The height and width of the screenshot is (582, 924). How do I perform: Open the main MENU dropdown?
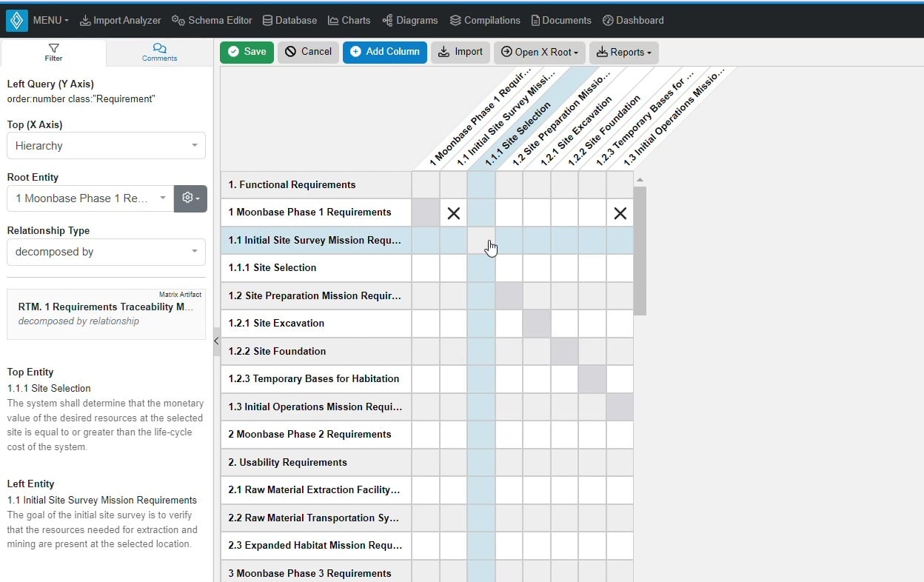[x=50, y=21]
